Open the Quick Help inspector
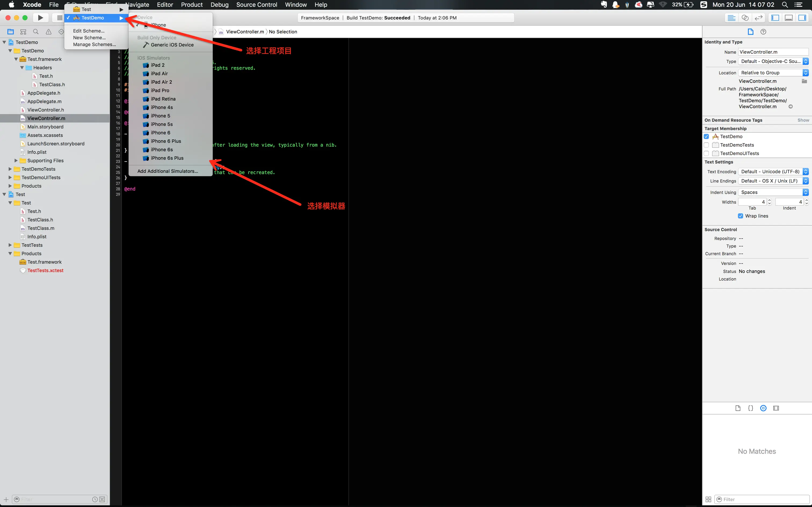 coord(763,32)
